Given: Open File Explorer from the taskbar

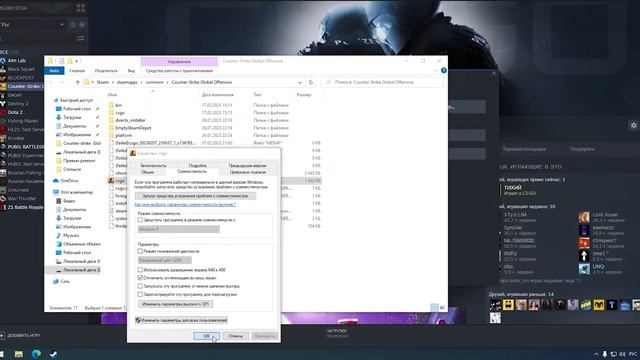Looking at the screenshot, I should (19, 354).
